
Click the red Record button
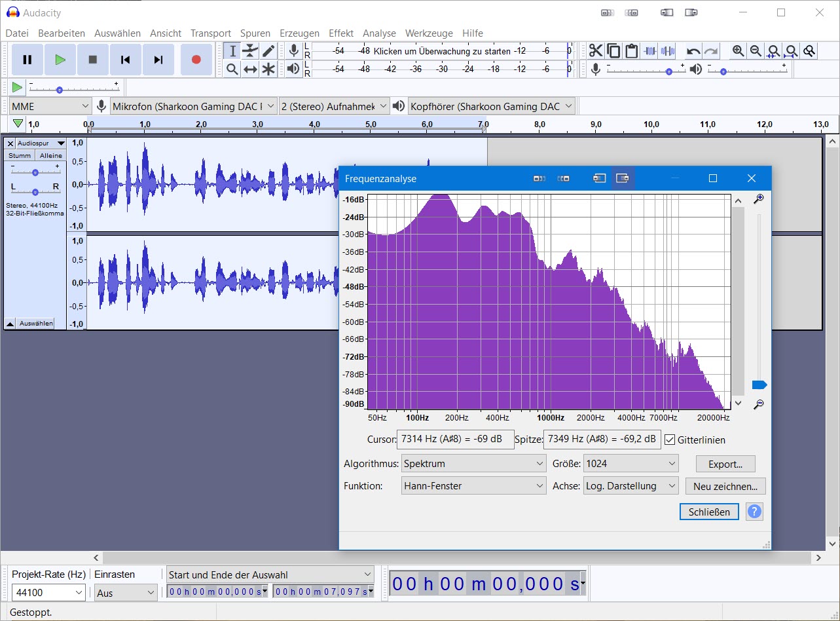pyautogui.click(x=196, y=60)
